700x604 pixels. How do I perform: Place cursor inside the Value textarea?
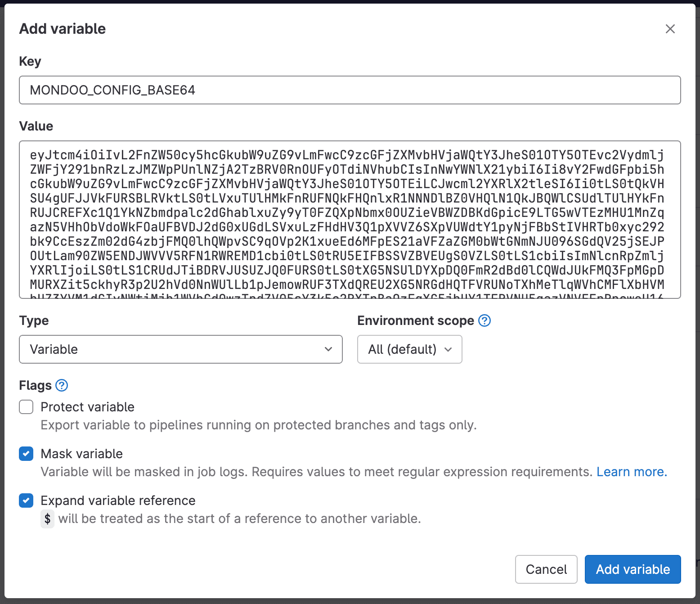pos(350,220)
